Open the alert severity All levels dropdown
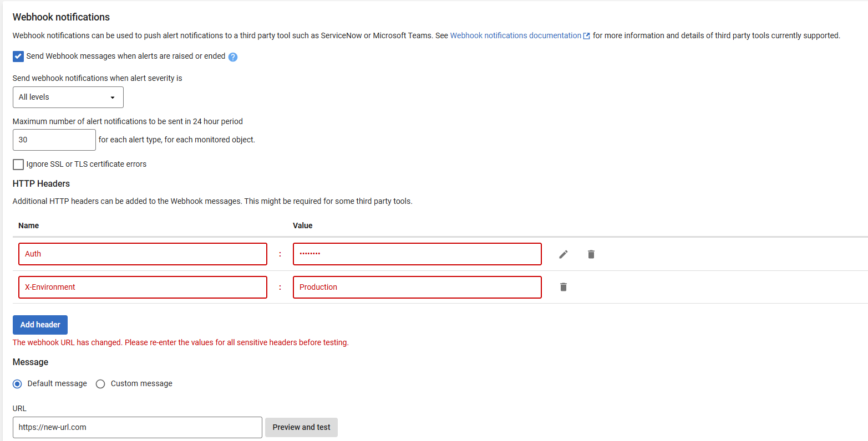Image resolution: width=868 pixels, height=441 pixels. (68, 97)
